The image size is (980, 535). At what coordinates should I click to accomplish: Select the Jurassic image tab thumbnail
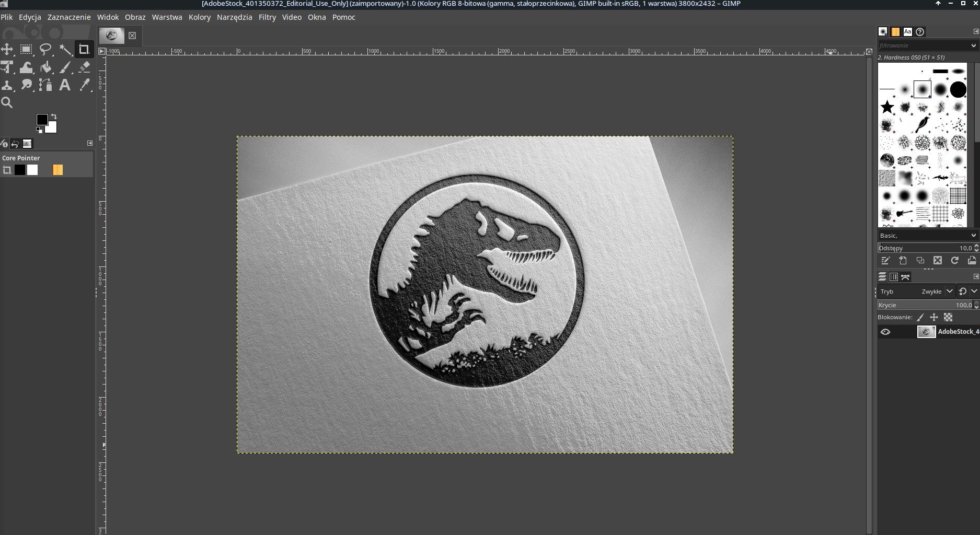[111, 36]
